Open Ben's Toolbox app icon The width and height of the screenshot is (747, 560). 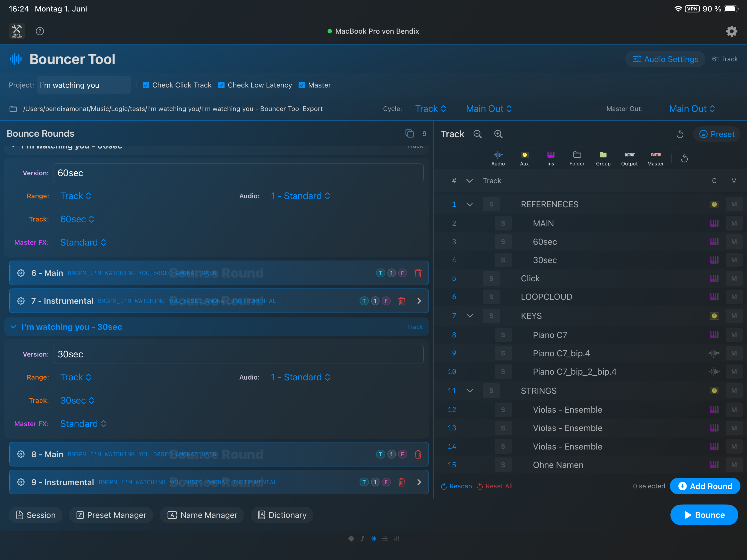point(17,31)
